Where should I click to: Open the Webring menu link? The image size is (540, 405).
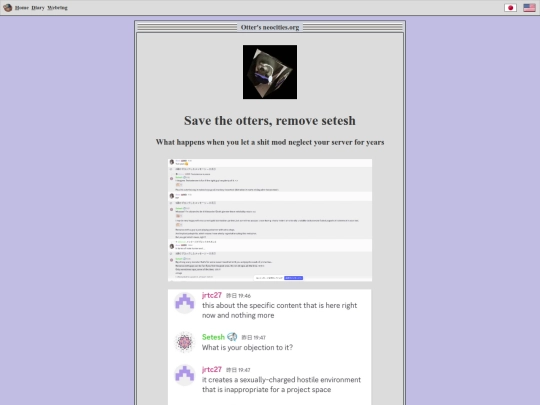pyautogui.click(x=57, y=8)
